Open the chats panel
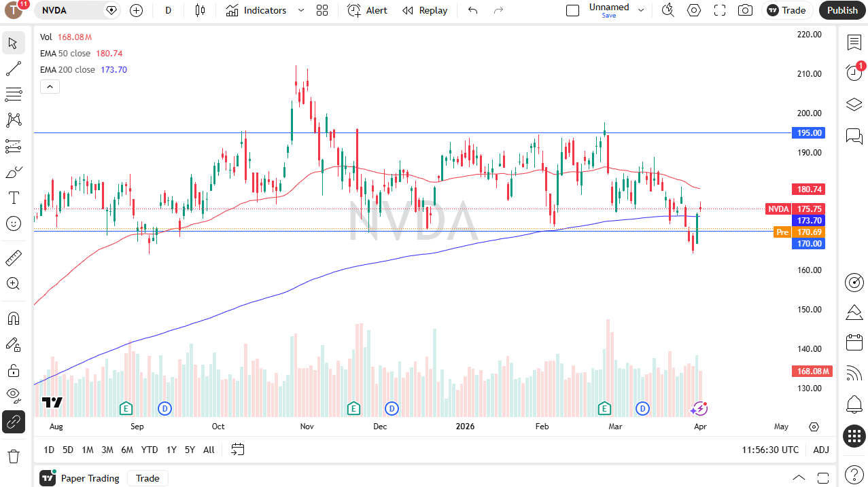Image resolution: width=868 pixels, height=487 pixels. coord(854,136)
